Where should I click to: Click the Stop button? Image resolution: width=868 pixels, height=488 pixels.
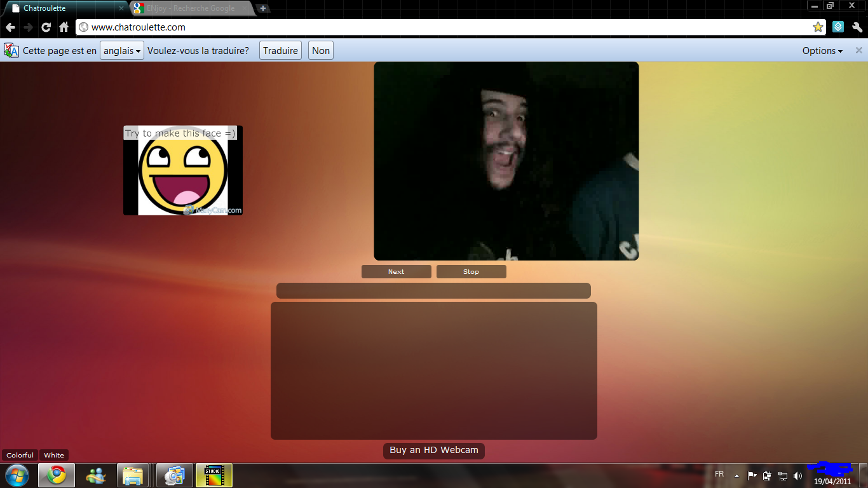[471, 271]
